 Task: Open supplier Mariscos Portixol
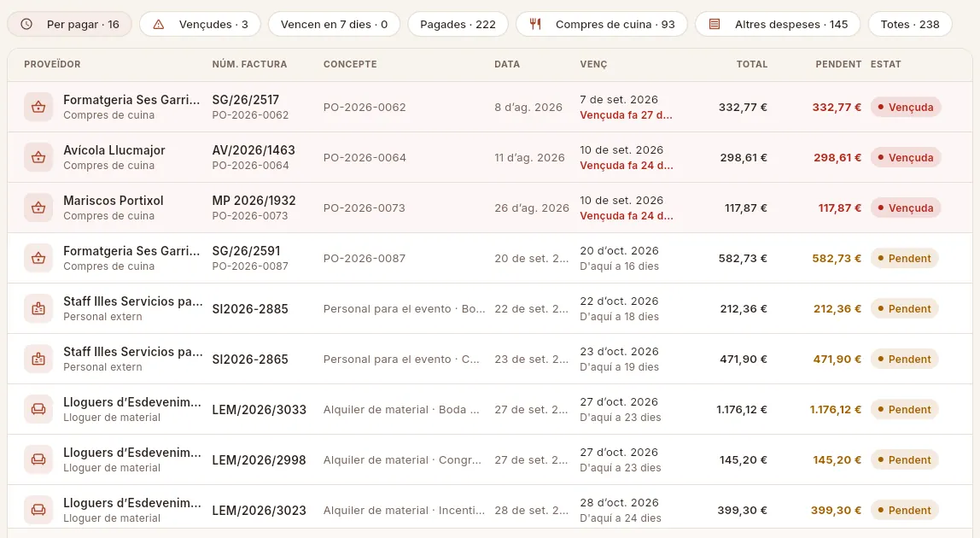(x=114, y=200)
